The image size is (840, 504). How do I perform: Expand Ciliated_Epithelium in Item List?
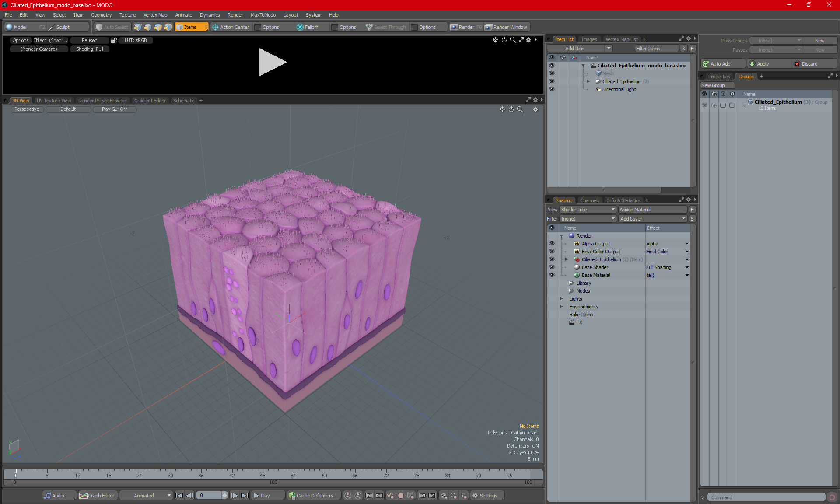click(x=588, y=81)
